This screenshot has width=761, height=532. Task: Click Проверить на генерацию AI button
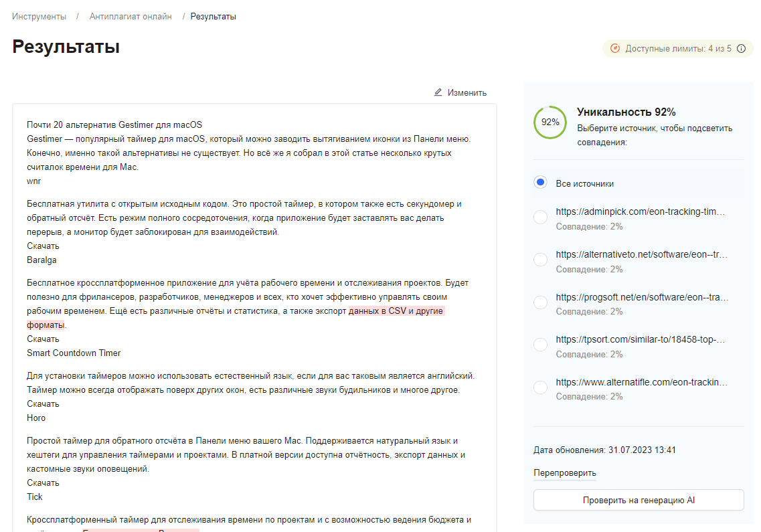639,500
